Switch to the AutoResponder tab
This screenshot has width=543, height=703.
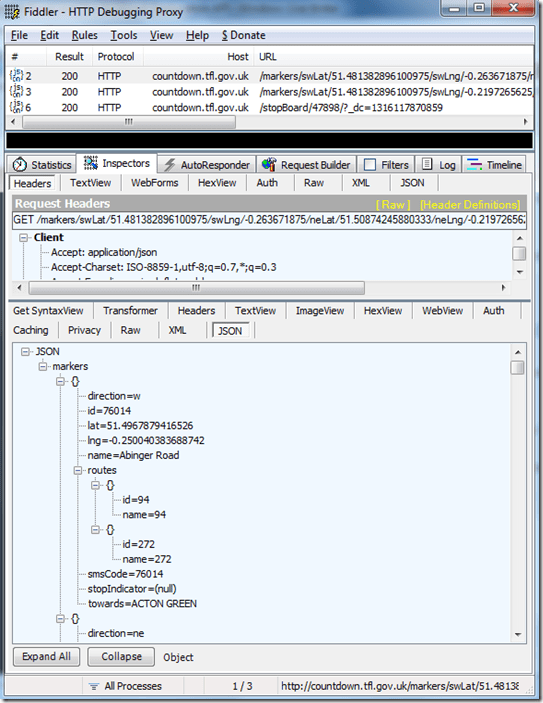pyautogui.click(x=207, y=165)
